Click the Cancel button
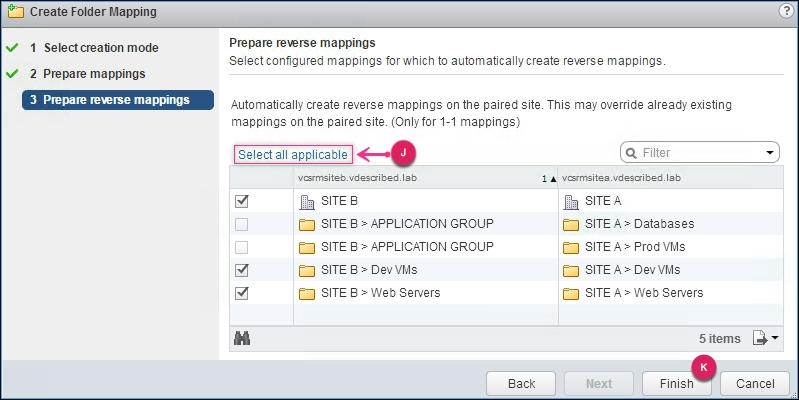Image resolution: width=799 pixels, height=400 pixels. click(x=755, y=384)
